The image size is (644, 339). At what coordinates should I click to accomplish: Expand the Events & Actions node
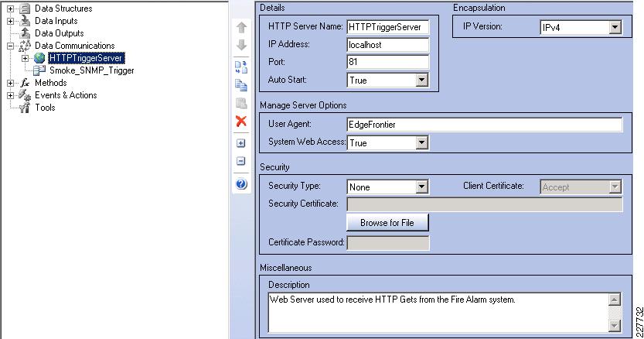(10, 95)
